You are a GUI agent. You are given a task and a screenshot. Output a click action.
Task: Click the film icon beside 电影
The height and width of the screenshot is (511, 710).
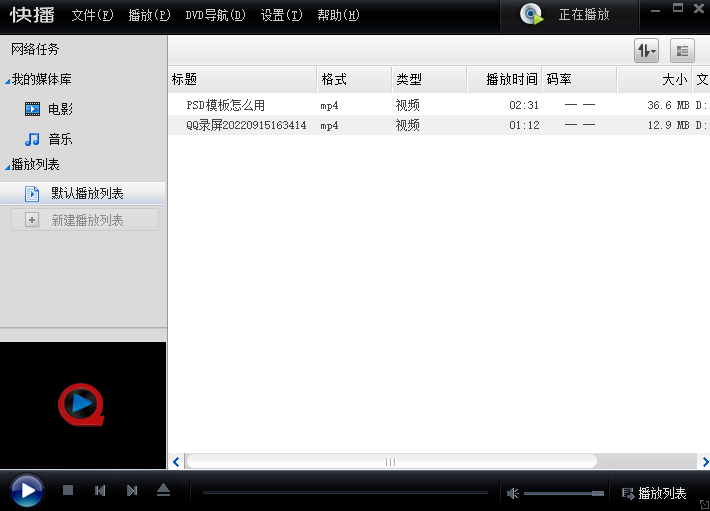[32, 109]
